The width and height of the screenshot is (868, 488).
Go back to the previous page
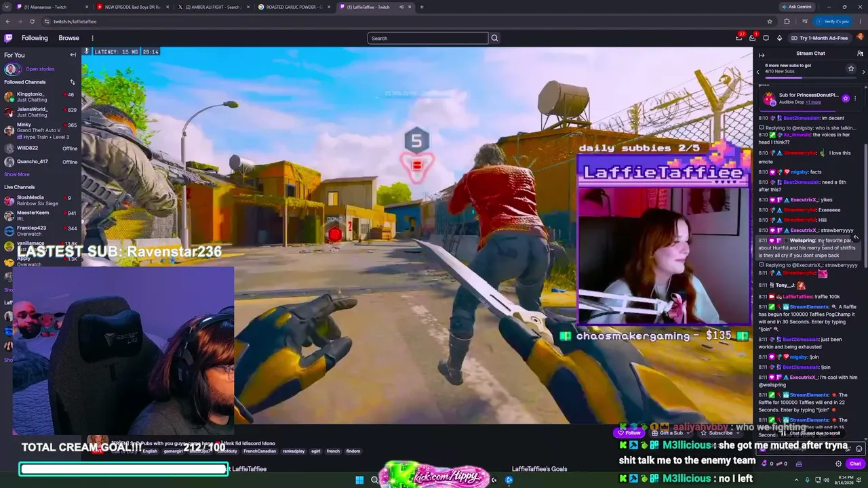pyautogui.click(x=7, y=21)
